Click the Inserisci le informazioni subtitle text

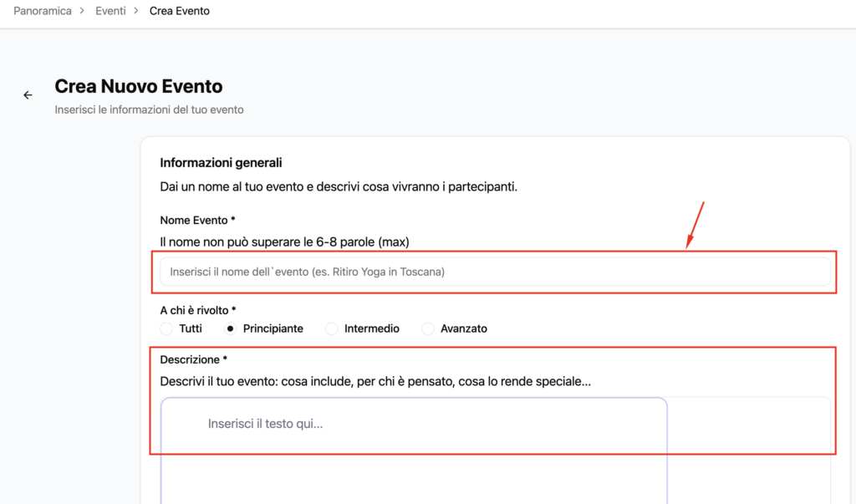click(149, 109)
